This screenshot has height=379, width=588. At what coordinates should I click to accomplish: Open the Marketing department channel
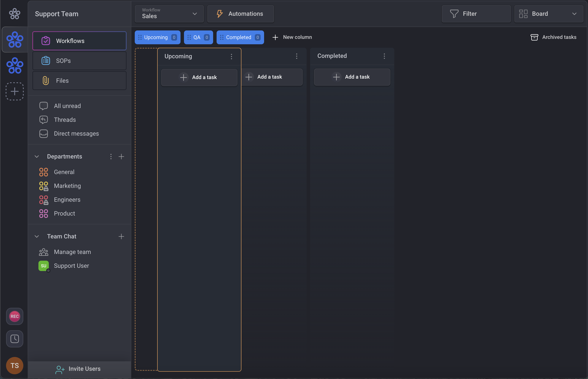pyautogui.click(x=67, y=186)
